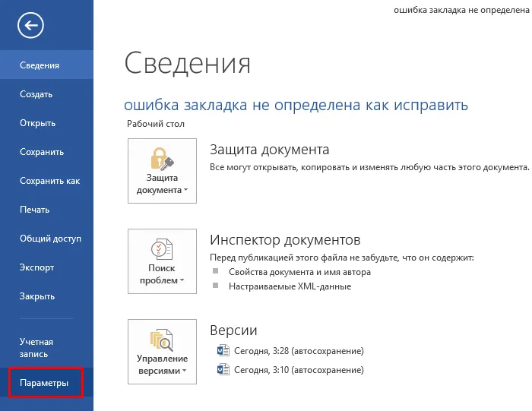Click Word file icon for 3:28 autosave

tap(223, 350)
